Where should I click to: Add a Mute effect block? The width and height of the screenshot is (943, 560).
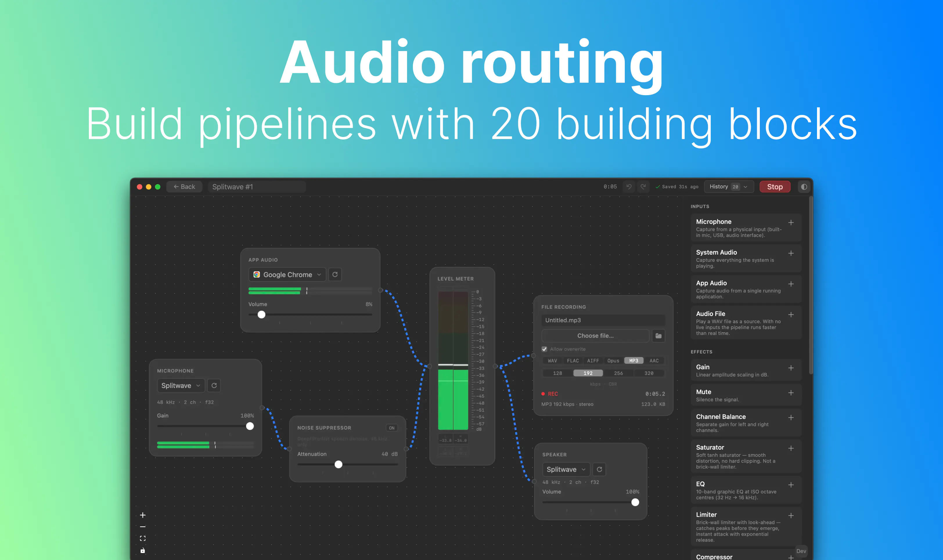(791, 393)
